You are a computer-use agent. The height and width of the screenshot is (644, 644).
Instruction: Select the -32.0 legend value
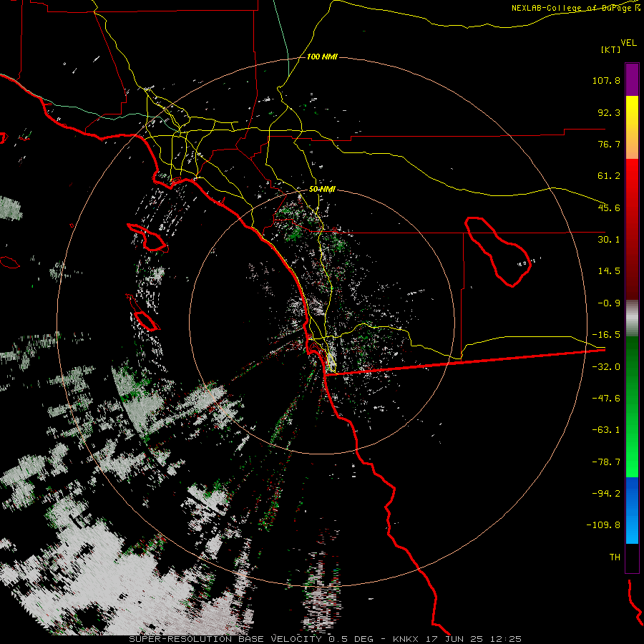(606, 367)
